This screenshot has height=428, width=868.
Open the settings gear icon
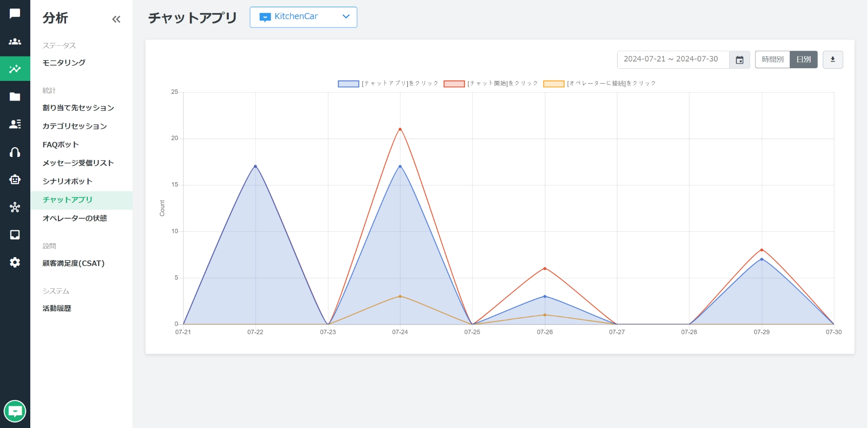[15, 262]
